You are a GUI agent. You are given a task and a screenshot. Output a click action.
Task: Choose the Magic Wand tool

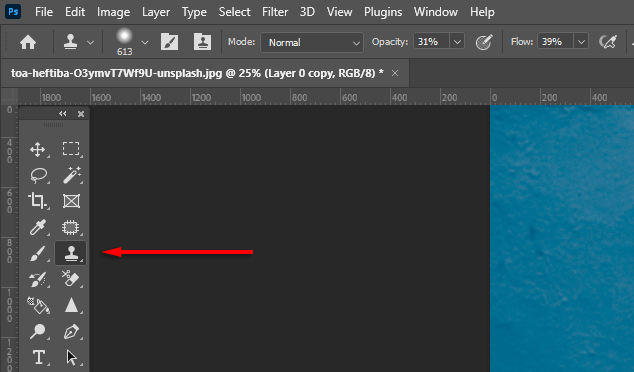click(72, 175)
